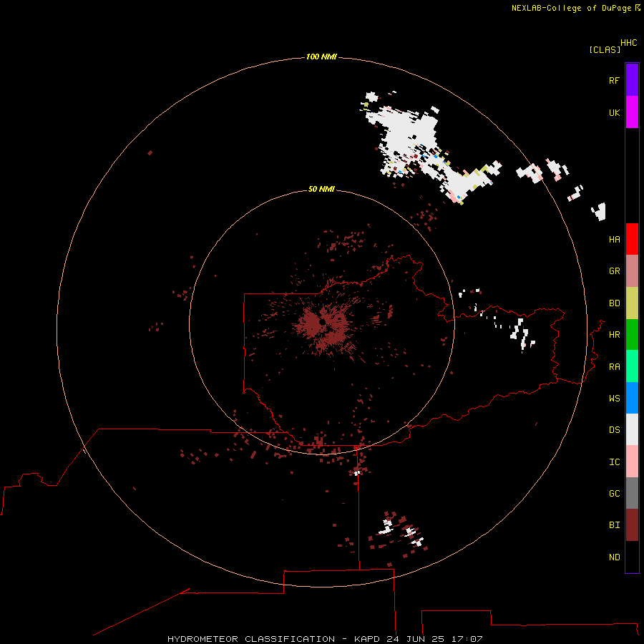The height and width of the screenshot is (644, 644).
Task: Click the DS legend label
Action: pos(614,430)
